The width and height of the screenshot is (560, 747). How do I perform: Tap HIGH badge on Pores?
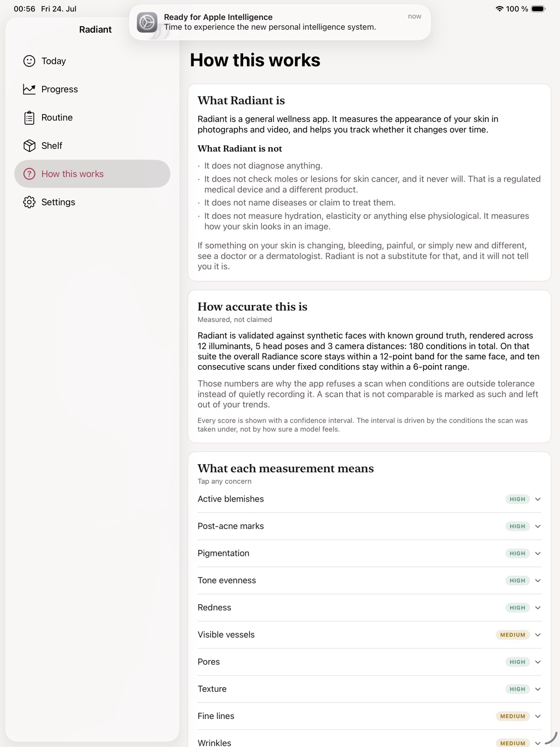pos(517,662)
